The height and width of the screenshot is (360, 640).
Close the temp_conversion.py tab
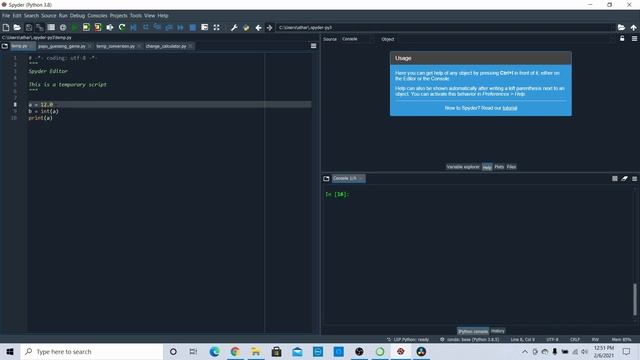click(139, 46)
